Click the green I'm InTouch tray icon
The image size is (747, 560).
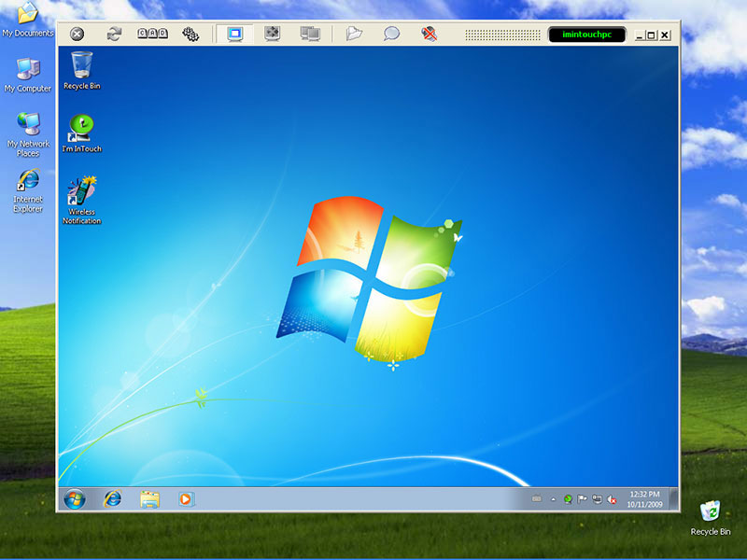568,499
